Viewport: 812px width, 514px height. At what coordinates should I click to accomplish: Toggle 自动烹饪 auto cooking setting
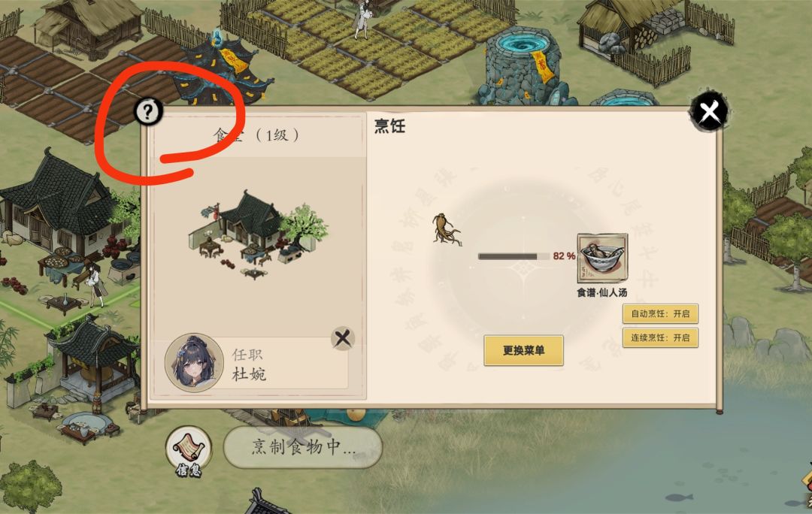(x=660, y=313)
